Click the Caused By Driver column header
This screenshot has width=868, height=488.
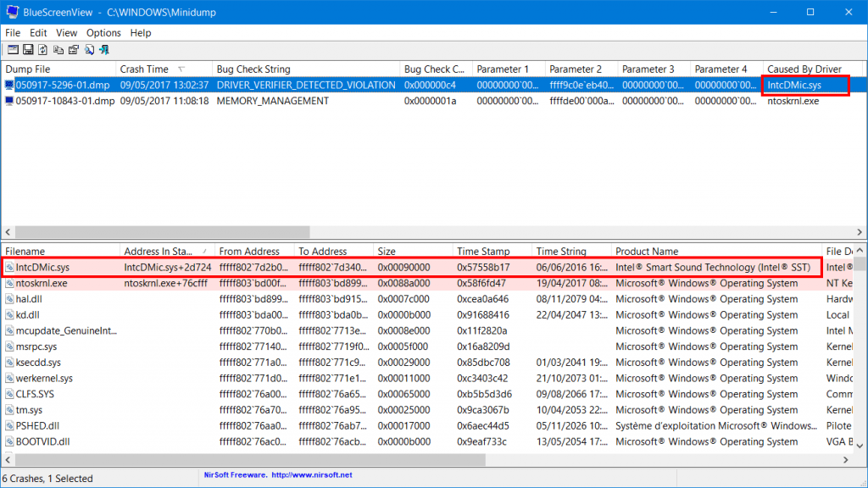click(x=812, y=69)
